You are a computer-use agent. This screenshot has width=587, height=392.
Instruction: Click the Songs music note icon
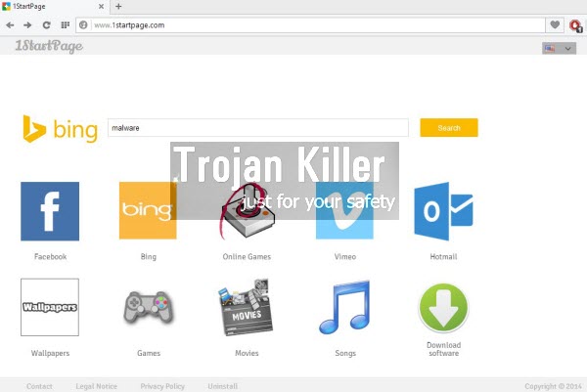344,307
